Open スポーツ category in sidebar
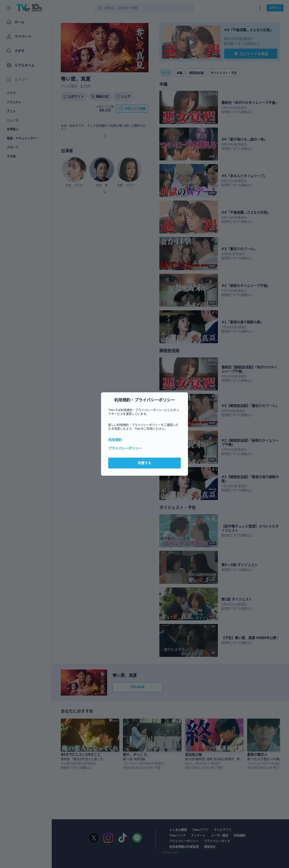The image size is (289, 868). coord(13,147)
